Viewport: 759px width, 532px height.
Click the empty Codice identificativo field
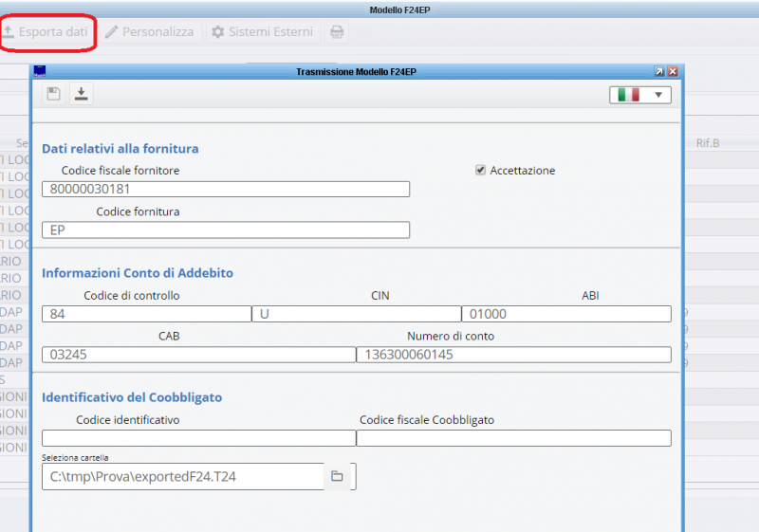(x=198, y=438)
